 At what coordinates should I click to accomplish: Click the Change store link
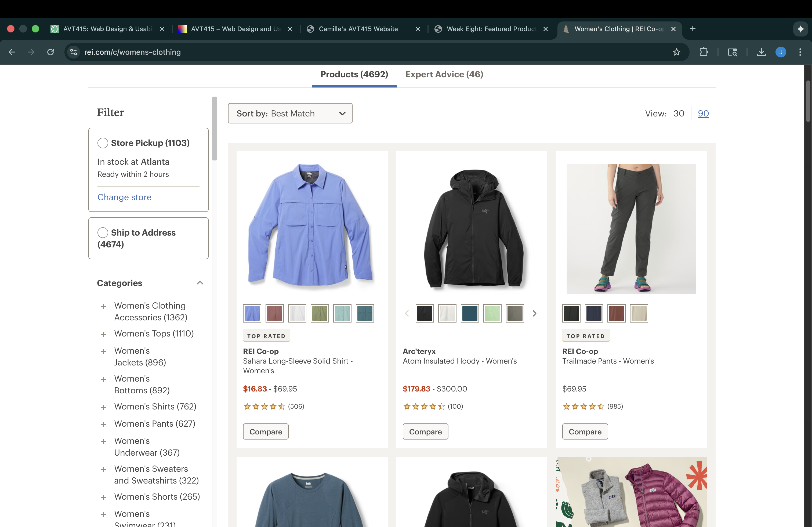point(124,197)
